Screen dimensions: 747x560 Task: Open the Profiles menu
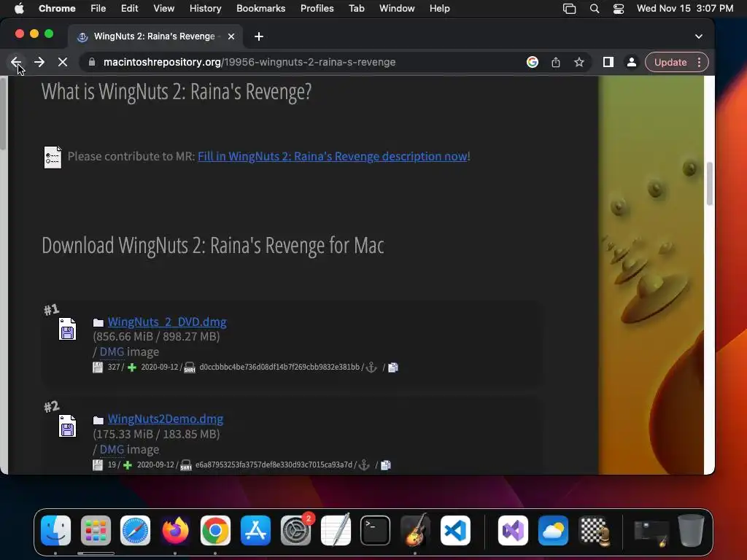coord(317,8)
